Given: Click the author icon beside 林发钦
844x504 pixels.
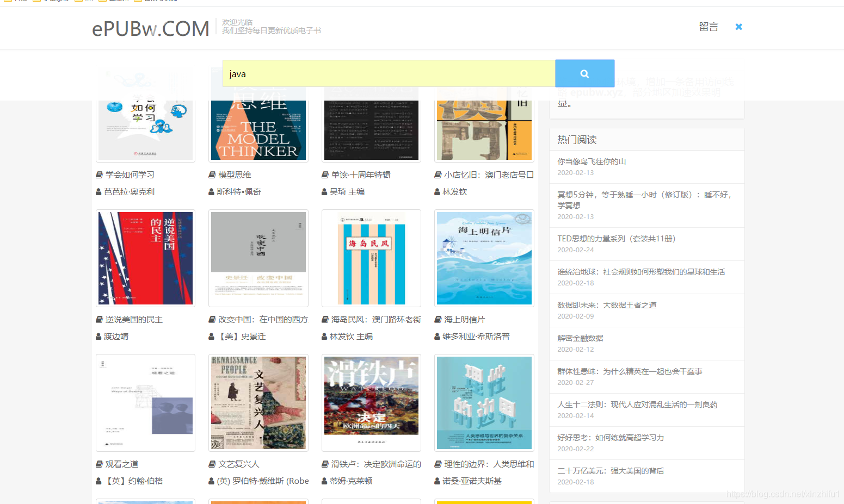Looking at the screenshot, I should click(437, 192).
